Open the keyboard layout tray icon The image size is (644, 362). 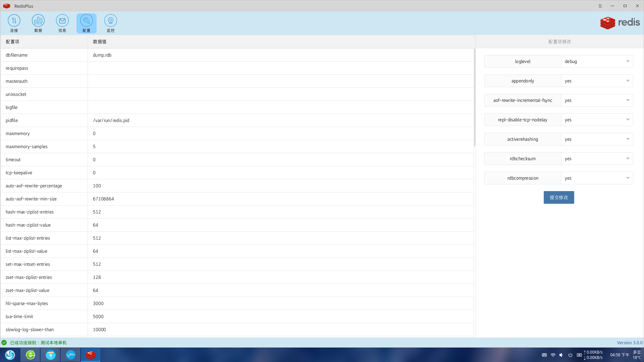click(x=544, y=355)
